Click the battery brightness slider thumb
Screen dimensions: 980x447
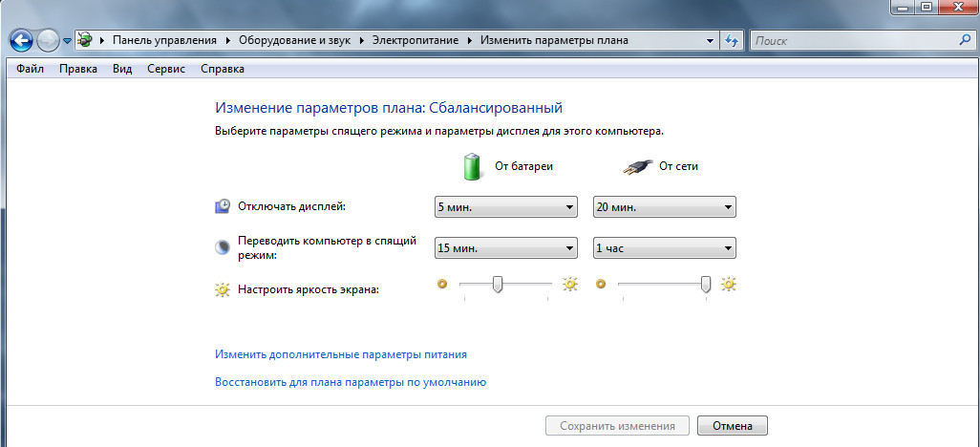click(497, 284)
